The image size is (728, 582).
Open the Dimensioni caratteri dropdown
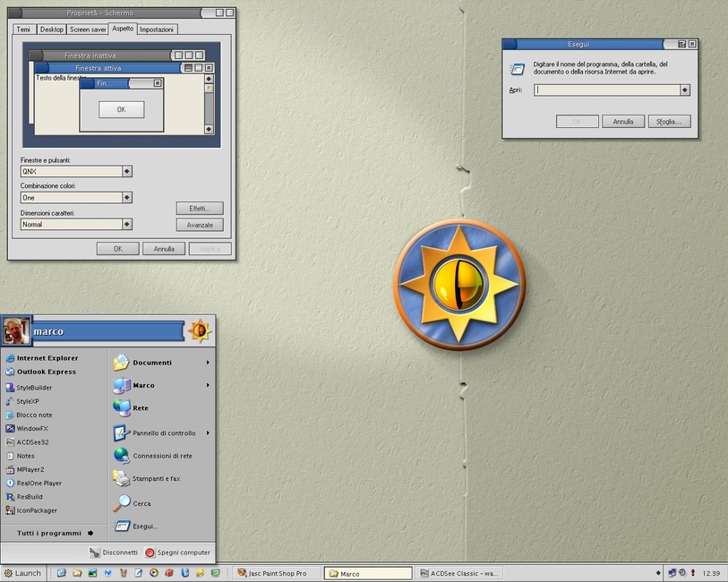(x=127, y=224)
